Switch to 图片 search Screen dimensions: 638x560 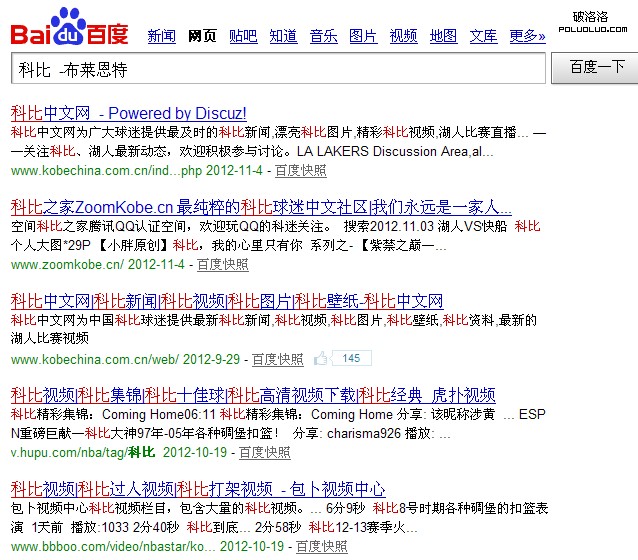(x=363, y=36)
